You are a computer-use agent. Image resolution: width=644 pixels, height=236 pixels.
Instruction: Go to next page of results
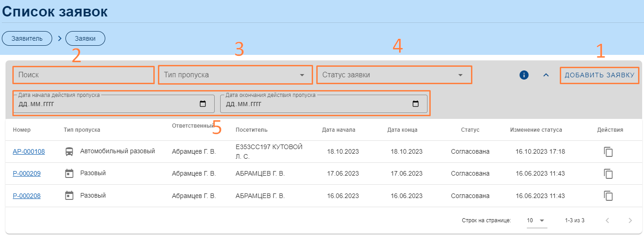point(630,220)
